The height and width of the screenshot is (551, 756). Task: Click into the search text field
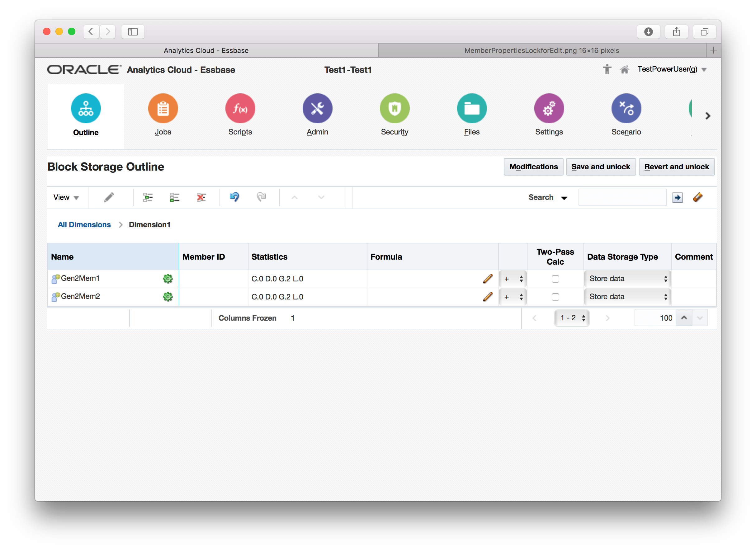coord(622,197)
